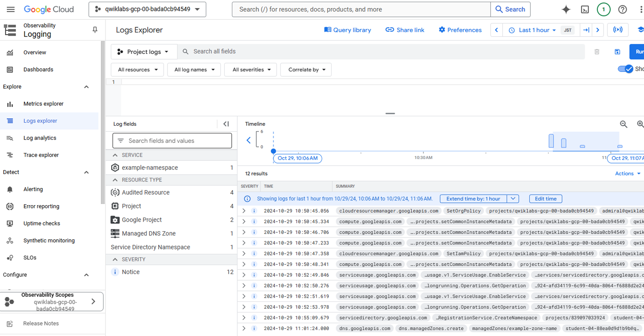Viewport: 644px width, 336px height.
Task: Open Preferences
Action: pos(460,30)
